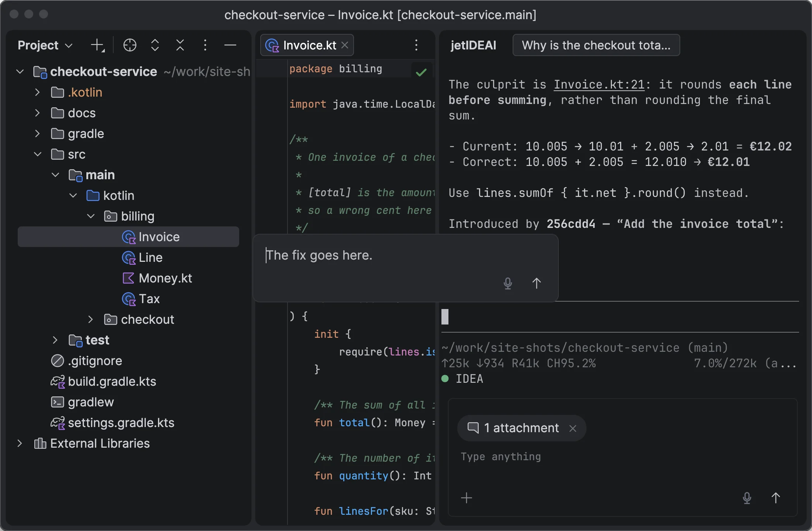
Task: Open the Project view dropdown
Action: [x=45, y=45]
